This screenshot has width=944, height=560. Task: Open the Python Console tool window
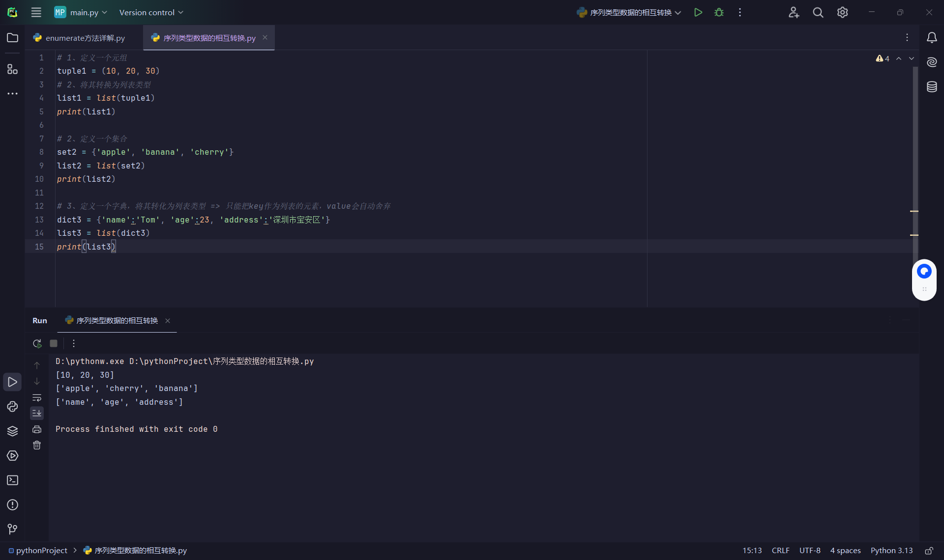click(x=12, y=406)
